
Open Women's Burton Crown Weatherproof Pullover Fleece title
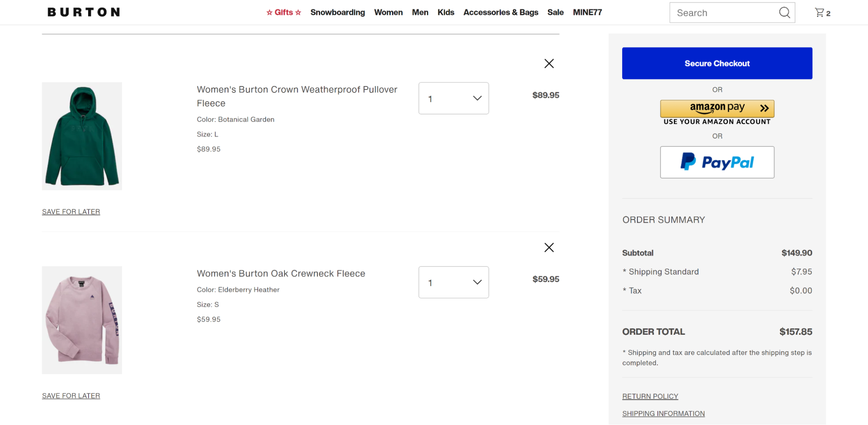297,96
